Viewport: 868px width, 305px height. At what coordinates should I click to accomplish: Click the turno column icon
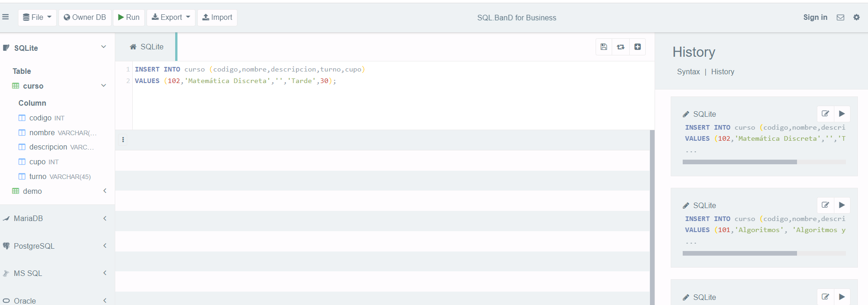point(22,177)
